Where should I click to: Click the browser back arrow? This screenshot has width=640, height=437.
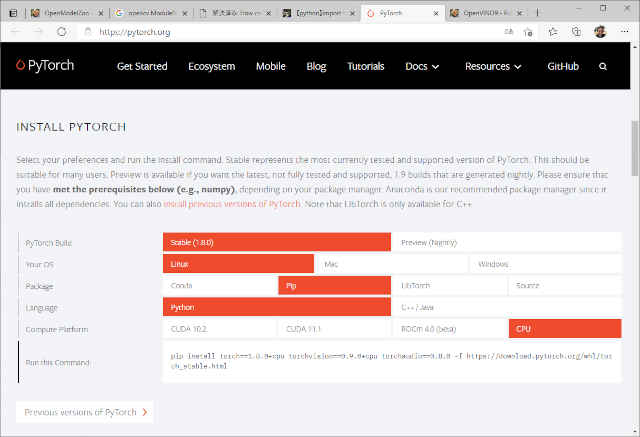(15, 32)
